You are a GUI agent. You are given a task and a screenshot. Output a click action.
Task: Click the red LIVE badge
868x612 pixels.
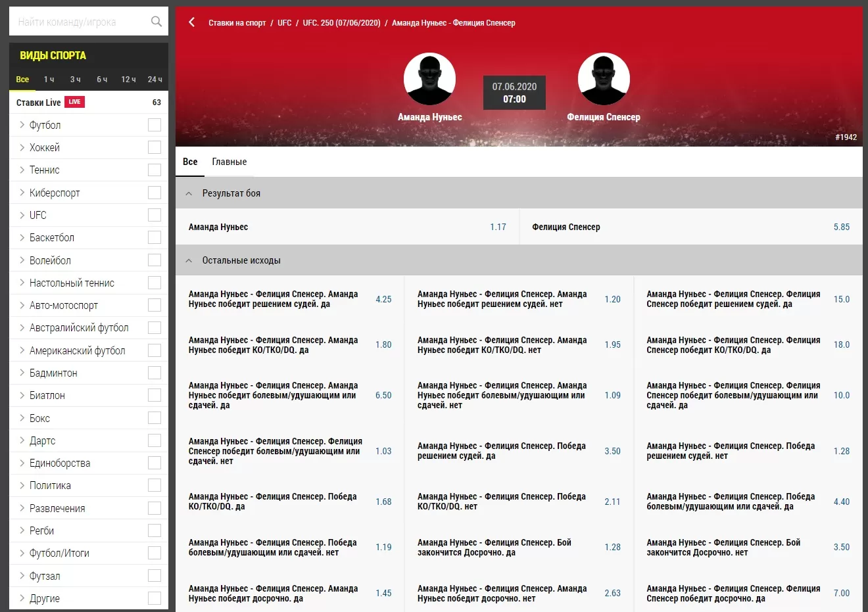coord(74,102)
